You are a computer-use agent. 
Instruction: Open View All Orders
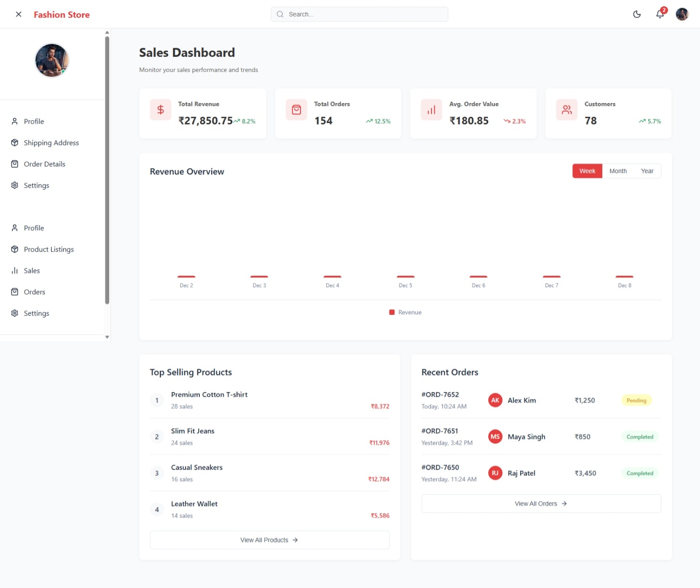click(541, 504)
